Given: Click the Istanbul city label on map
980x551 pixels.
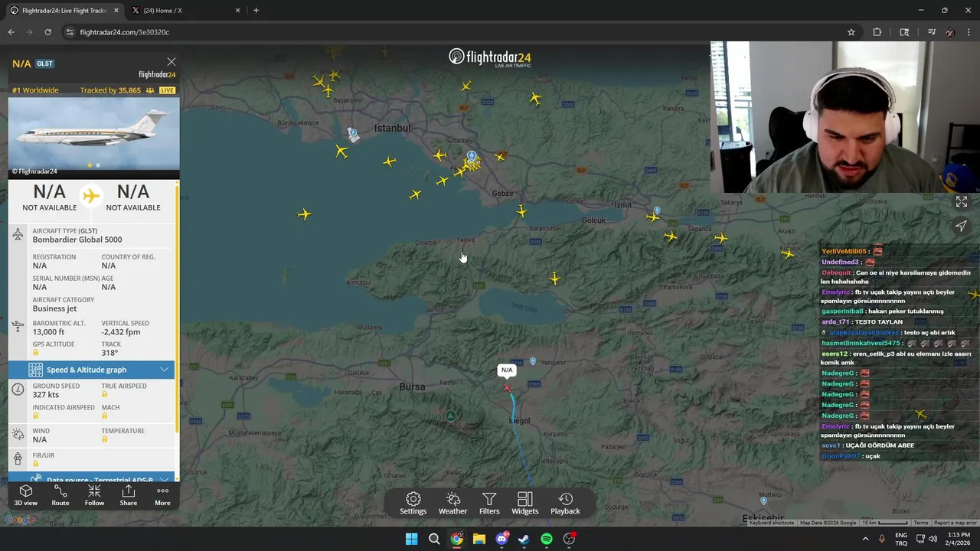Looking at the screenshot, I should click(392, 128).
